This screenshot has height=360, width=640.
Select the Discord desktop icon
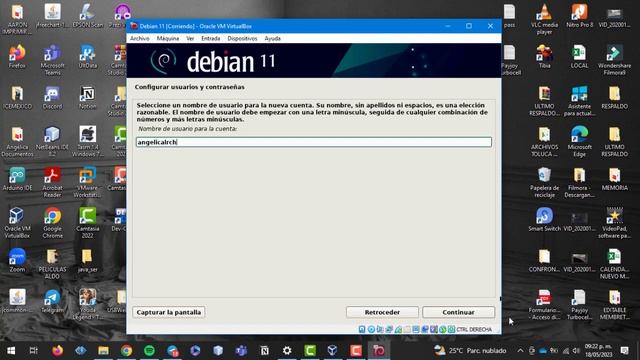tap(52, 98)
